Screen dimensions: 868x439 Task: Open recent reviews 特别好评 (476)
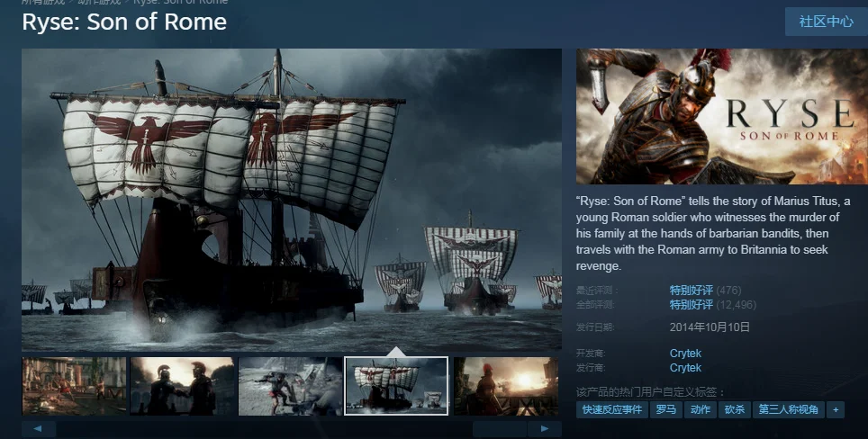[x=705, y=291]
